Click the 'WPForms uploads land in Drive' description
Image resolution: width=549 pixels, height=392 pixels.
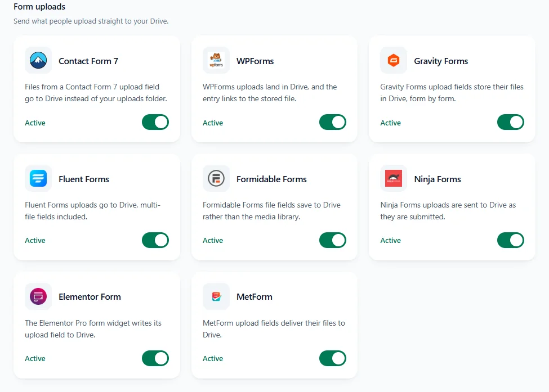coord(270,93)
